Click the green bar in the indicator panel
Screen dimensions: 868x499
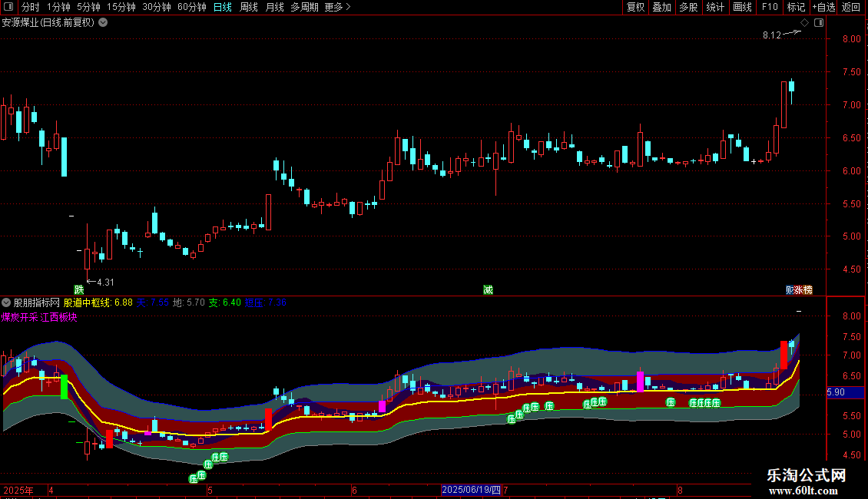[64, 387]
